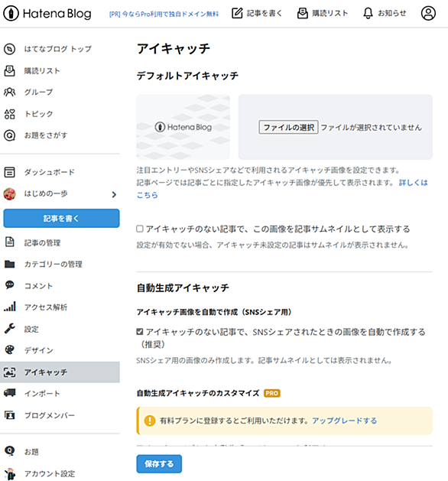Open the トピック shapes icon in sidebar

(x=9, y=114)
